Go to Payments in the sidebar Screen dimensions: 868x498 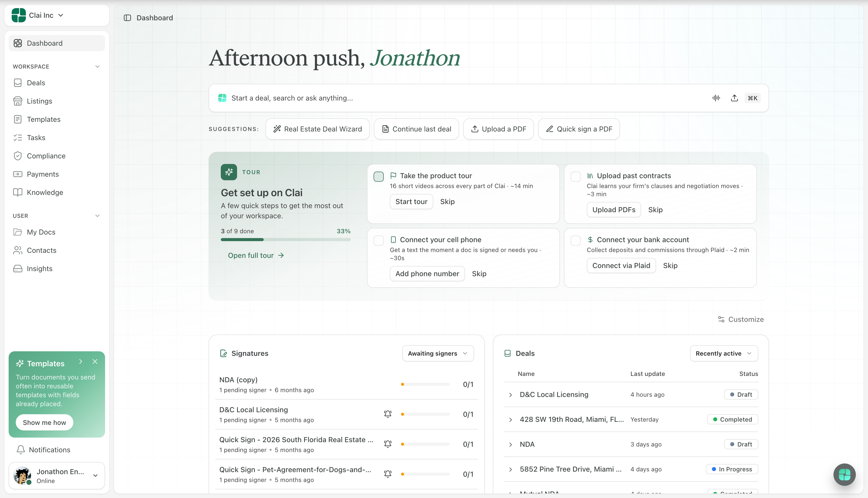57,174
